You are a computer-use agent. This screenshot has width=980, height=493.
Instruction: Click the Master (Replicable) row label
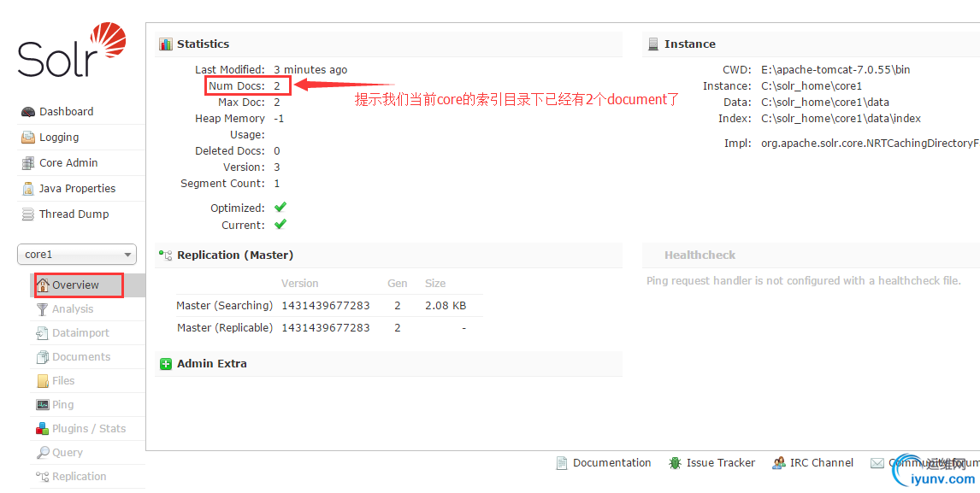tap(225, 327)
